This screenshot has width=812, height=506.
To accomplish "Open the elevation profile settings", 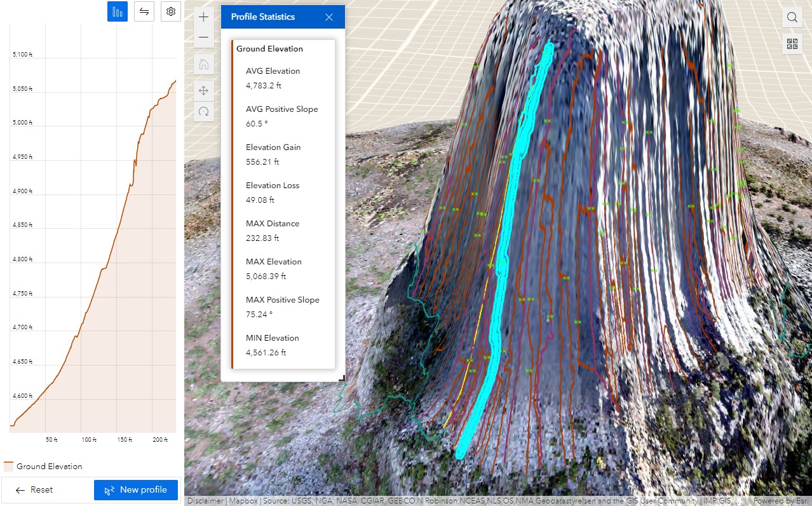I will coord(170,11).
